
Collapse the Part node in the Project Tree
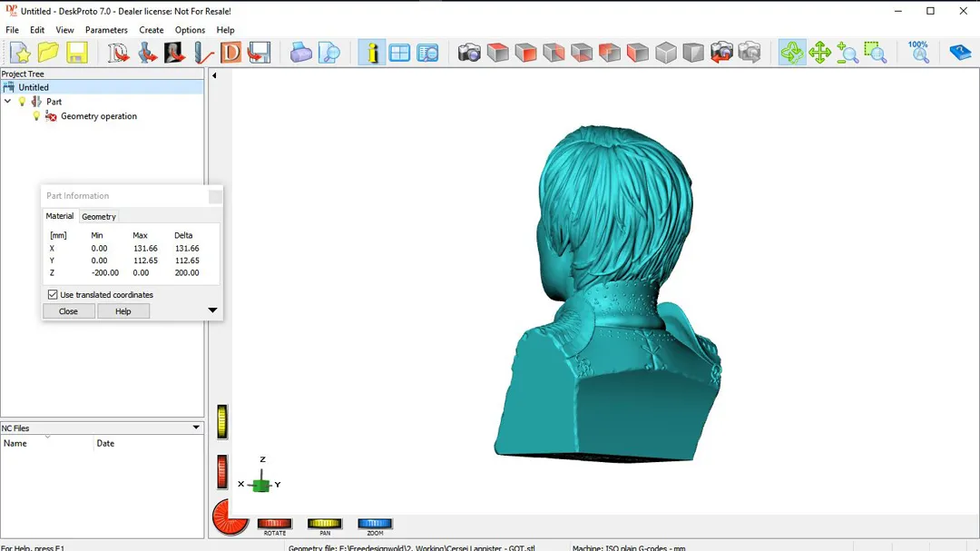(x=7, y=102)
